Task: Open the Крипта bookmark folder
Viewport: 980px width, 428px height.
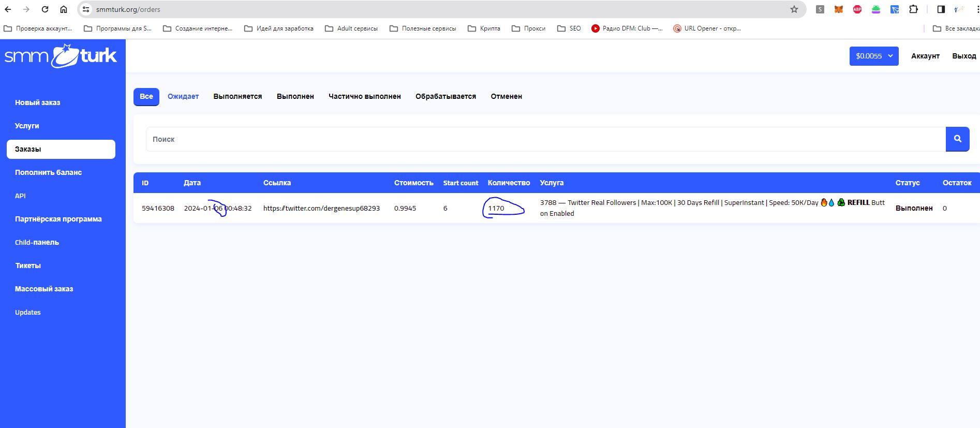Action: pyautogui.click(x=484, y=28)
